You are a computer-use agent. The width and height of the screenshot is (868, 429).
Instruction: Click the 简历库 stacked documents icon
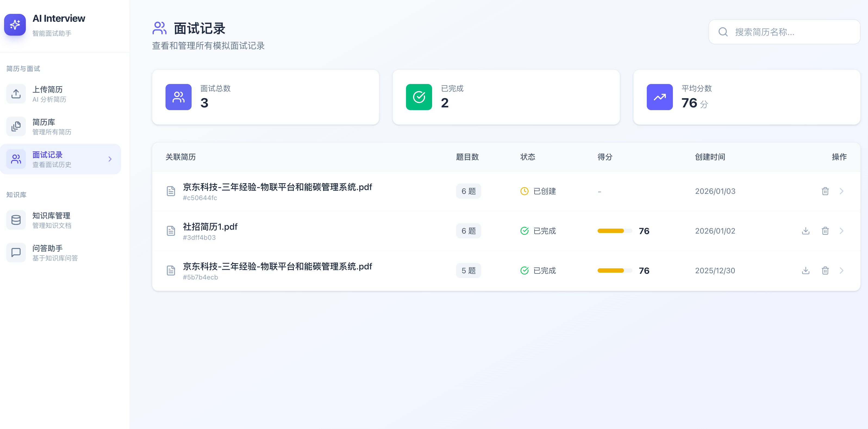coord(16,126)
